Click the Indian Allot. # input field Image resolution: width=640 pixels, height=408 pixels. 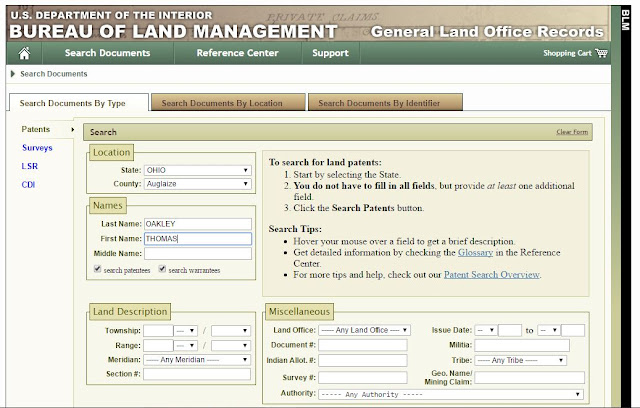[x=363, y=361]
